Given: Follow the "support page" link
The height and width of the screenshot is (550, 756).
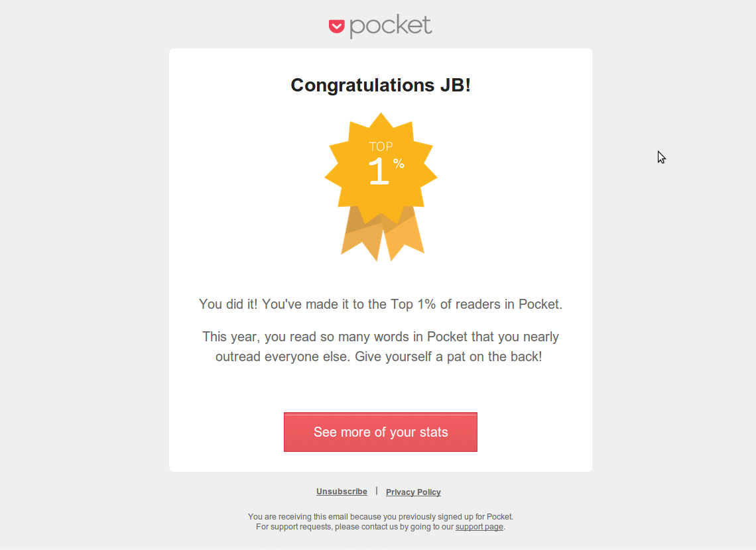Looking at the screenshot, I should coord(479,527).
